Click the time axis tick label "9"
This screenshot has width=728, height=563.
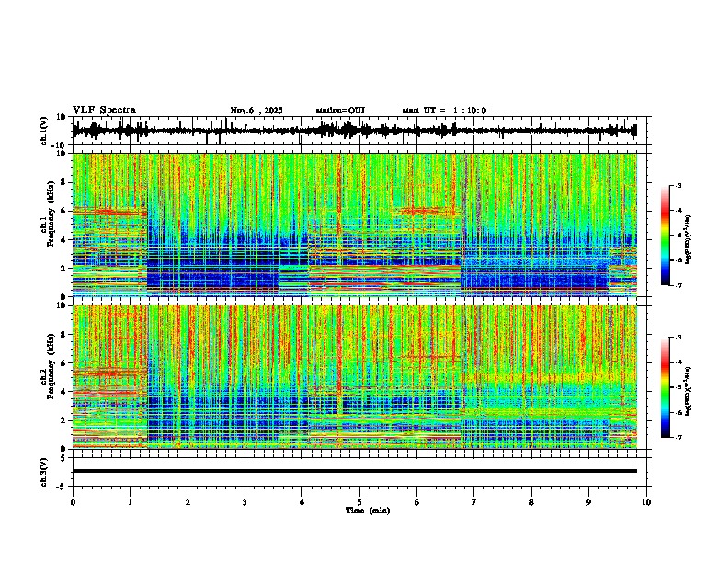pyautogui.click(x=588, y=502)
